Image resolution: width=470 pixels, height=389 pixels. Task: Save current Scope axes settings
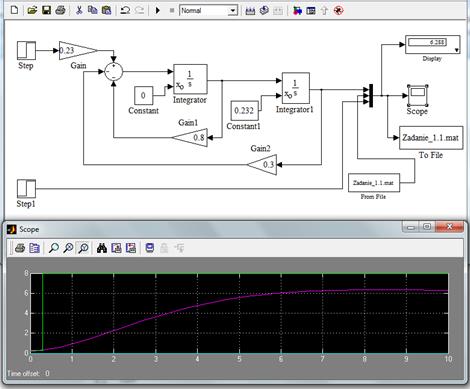click(116, 248)
